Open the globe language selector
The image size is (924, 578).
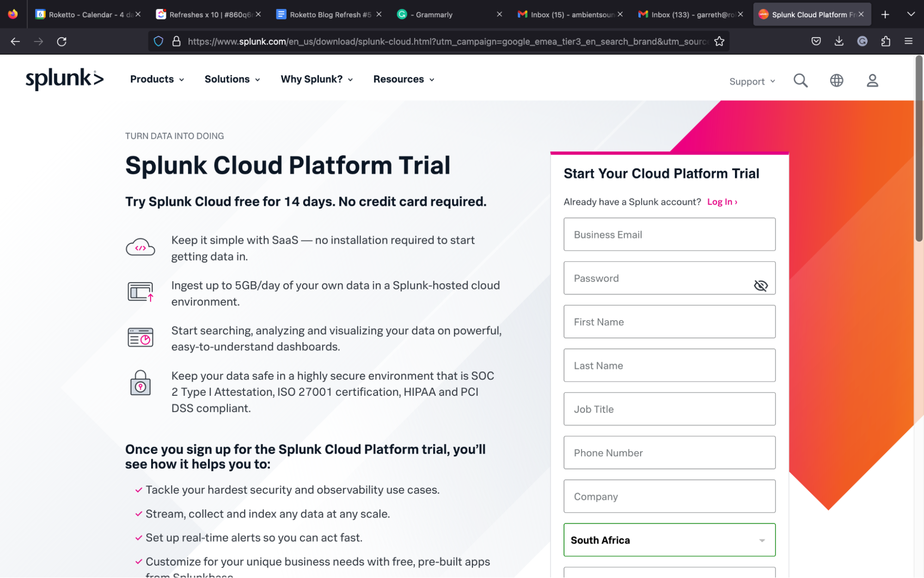(836, 80)
